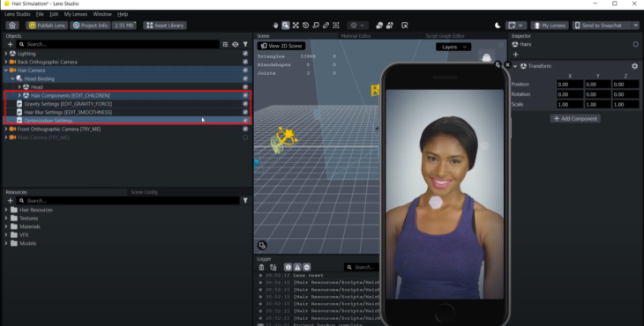Toggle Head object enabled checkbox
The height and width of the screenshot is (326, 644).
point(245,87)
